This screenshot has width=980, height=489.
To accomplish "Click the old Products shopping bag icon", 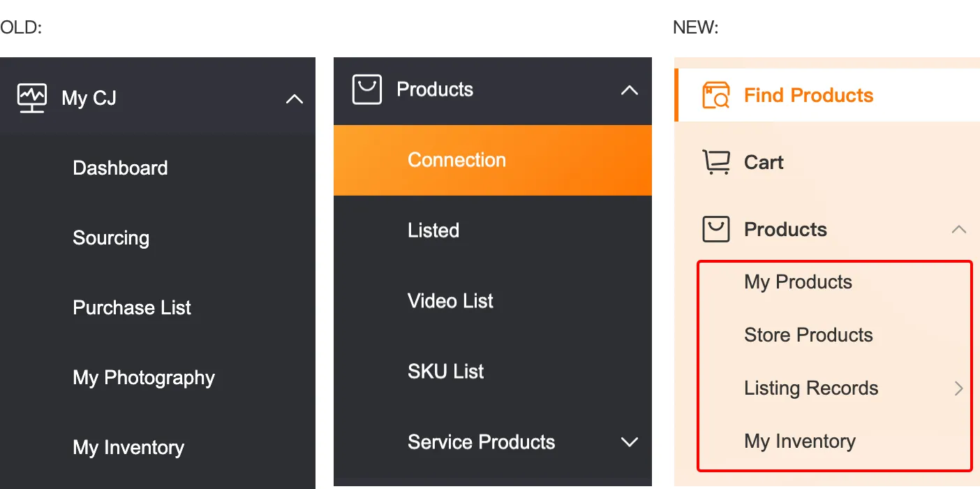I will click(x=367, y=90).
